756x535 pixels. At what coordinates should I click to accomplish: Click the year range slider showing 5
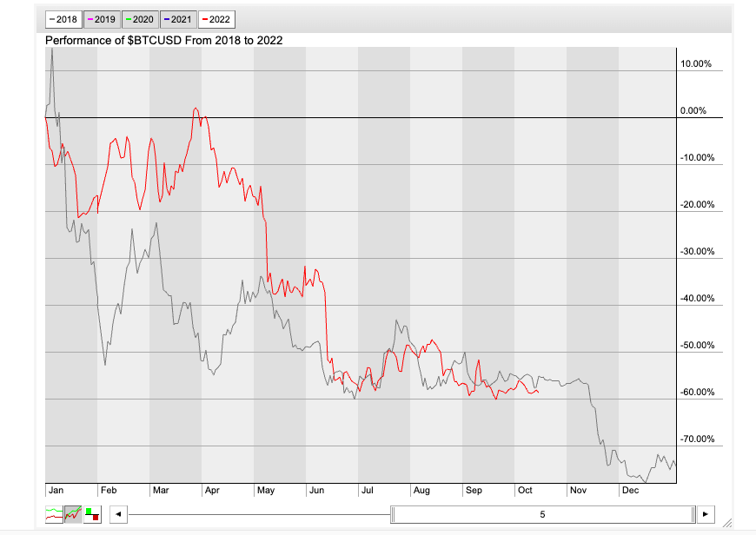[x=543, y=514]
